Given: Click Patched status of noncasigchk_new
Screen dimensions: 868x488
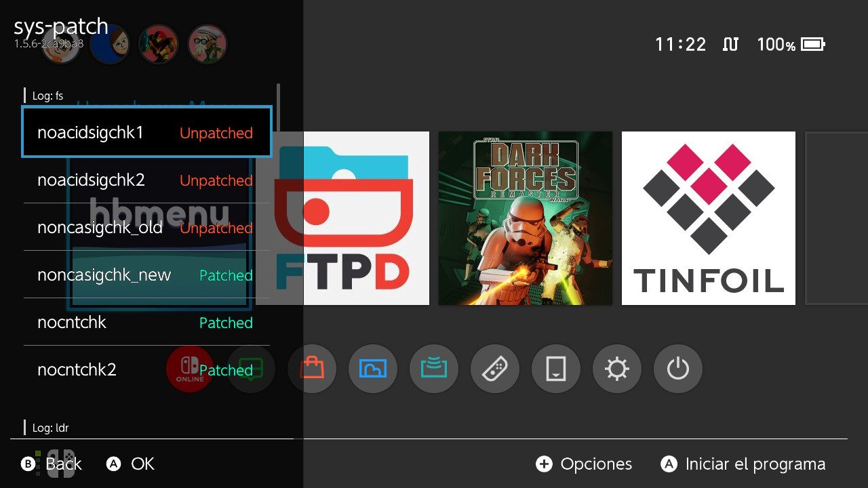Looking at the screenshot, I should 226,276.
